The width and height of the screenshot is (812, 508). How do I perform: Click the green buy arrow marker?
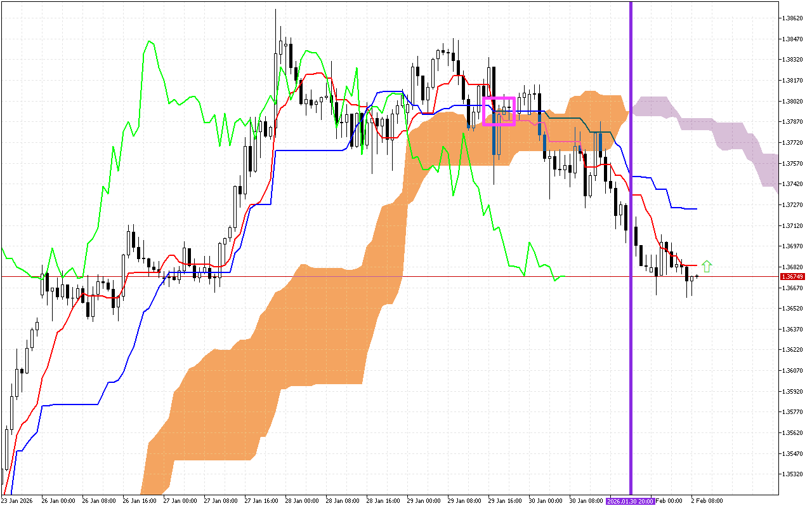708,265
